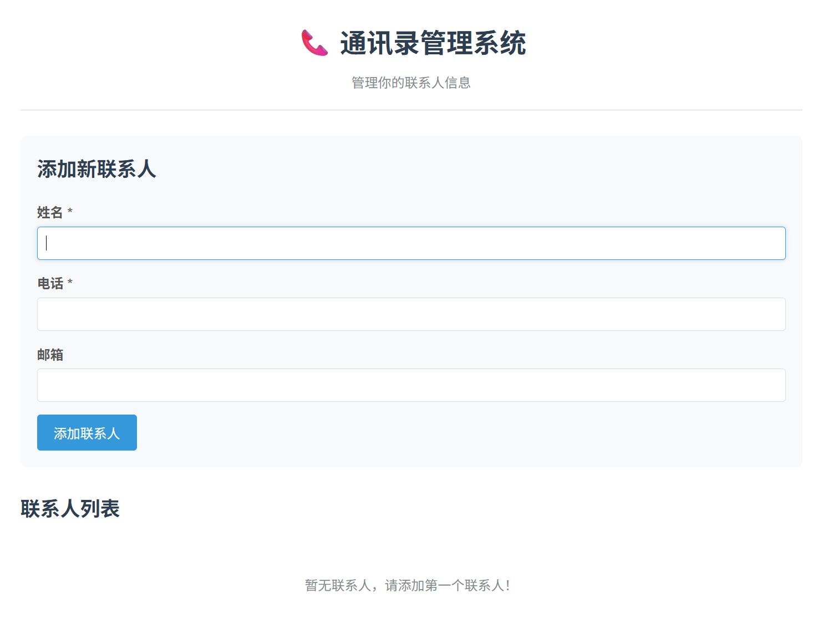
Task: Click the asterisk beside 电话
Action: coord(70,283)
